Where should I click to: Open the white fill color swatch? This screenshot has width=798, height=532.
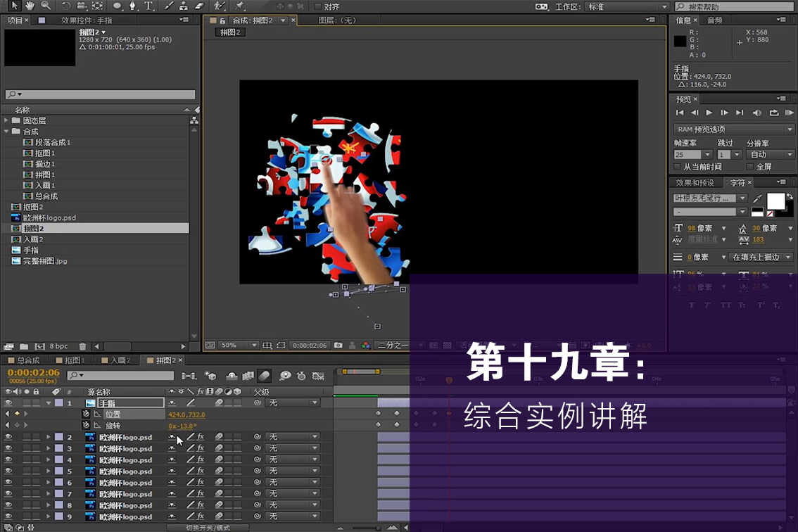coord(775,201)
